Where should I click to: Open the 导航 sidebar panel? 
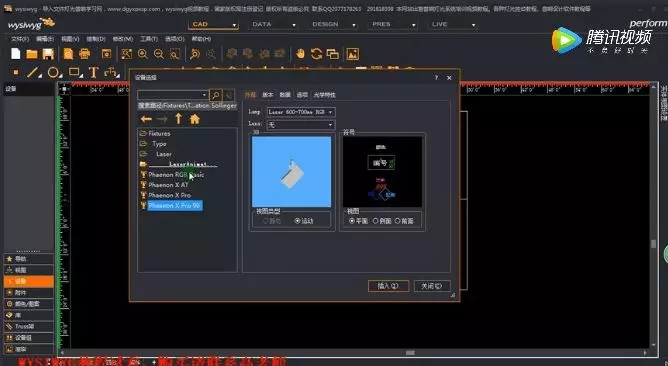[29, 259]
